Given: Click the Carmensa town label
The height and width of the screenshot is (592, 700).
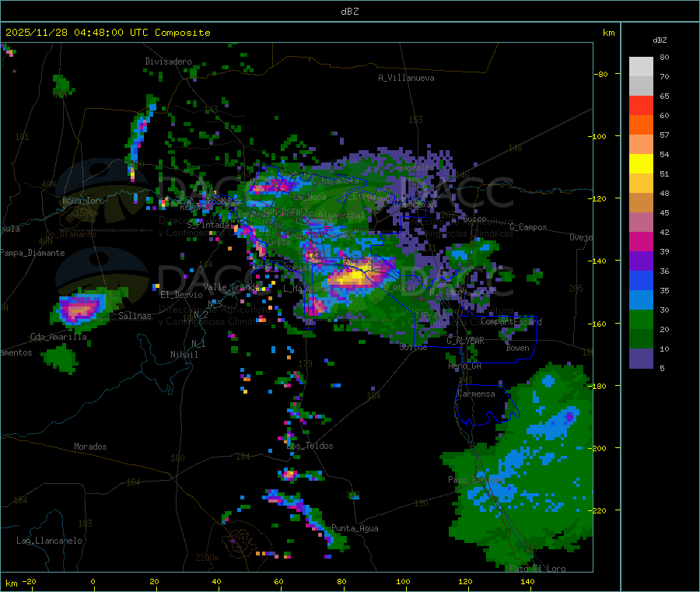Looking at the screenshot, I should click(476, 394).
